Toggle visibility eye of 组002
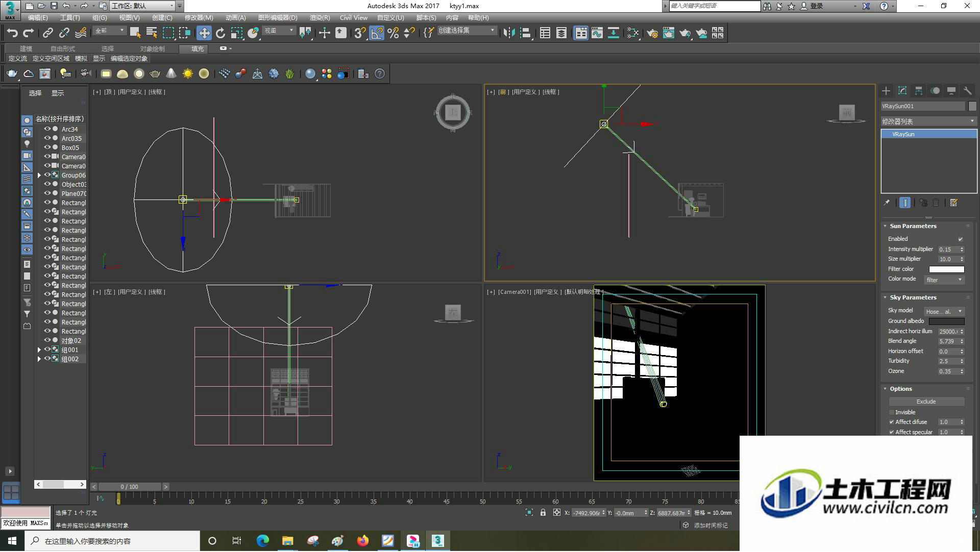This screenshot has width=980, height=552. click(47, 359)
